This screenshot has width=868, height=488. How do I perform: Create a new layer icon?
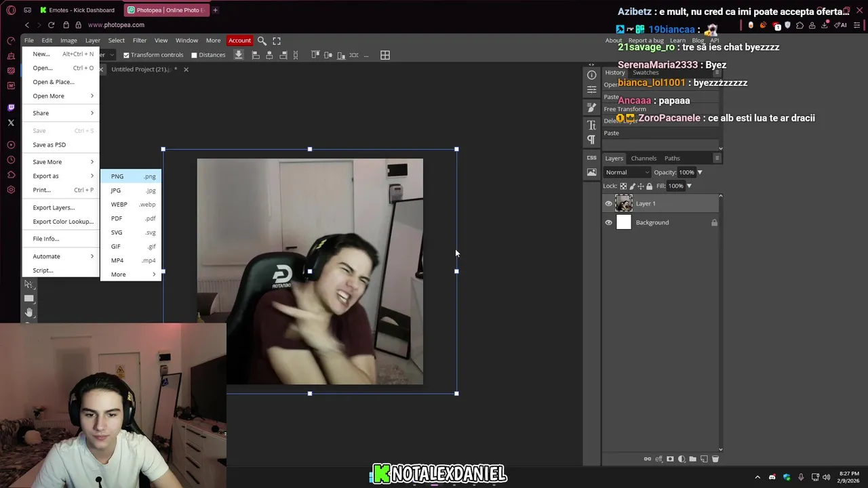(x=704, y=459)
